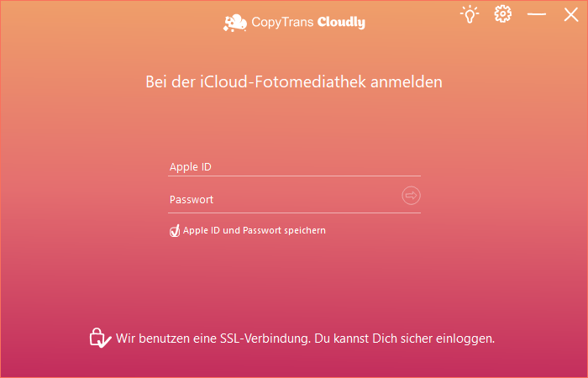Close the CopyTrans Cloudly window
The height and width of the screenshot is (378, 588).
[x=570, y=14]
